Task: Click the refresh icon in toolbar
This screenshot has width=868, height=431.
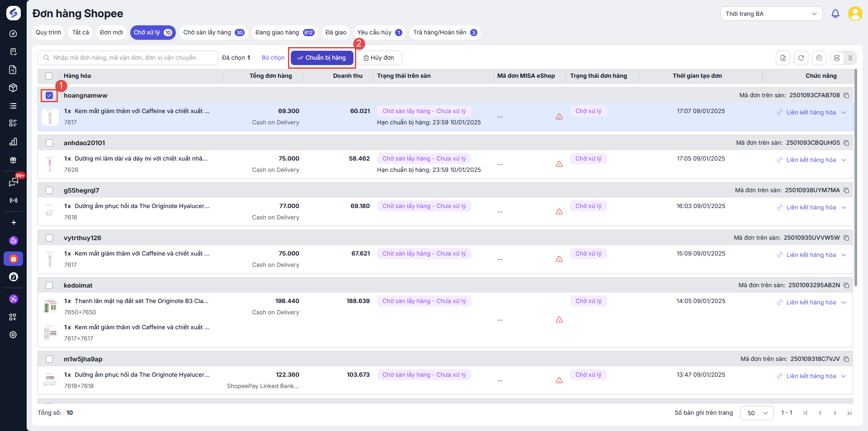Action: click(x=801, y=58)
